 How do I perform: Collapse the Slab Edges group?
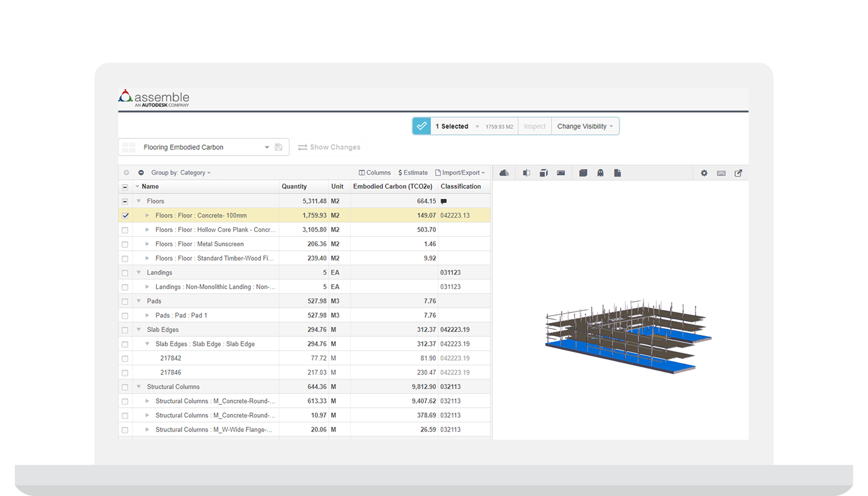139,330
